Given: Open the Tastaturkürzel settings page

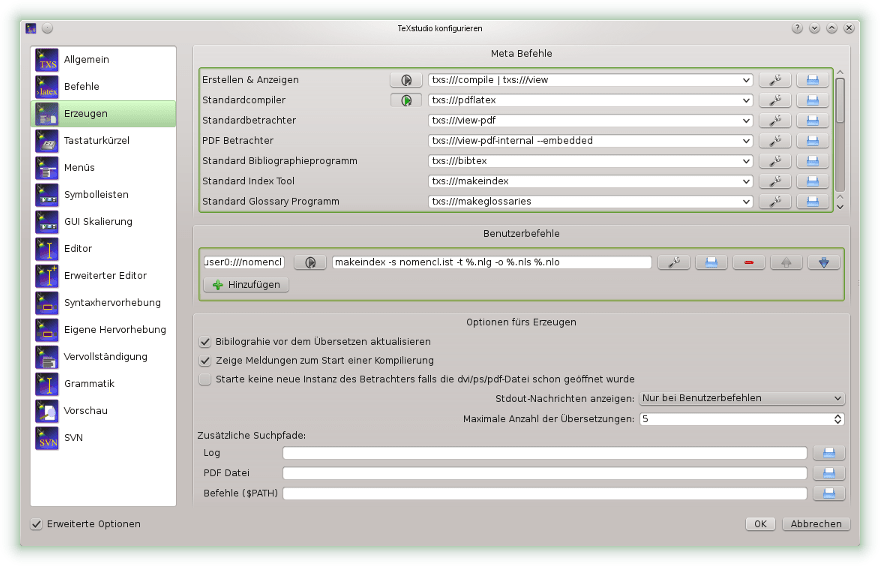Looking at the screenshot, I should pyautogui.click(x=103, y=140).
